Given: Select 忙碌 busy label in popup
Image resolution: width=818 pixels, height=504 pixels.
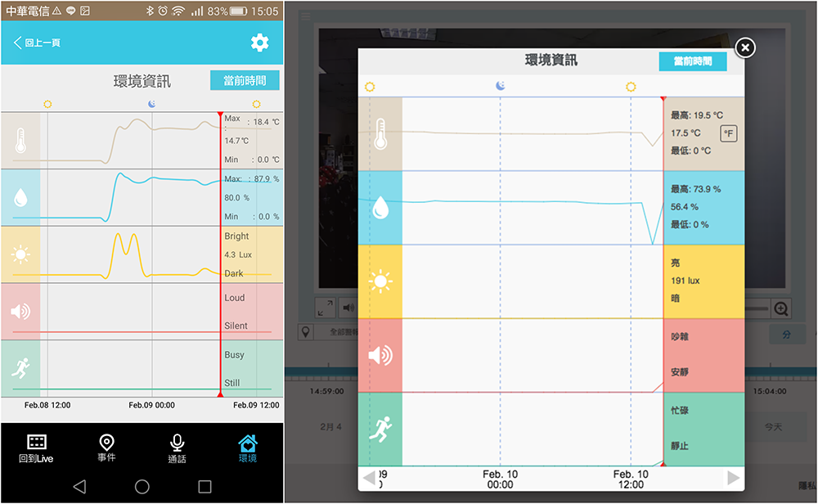Looking at the screenshot, I should (x=679, y=411).
